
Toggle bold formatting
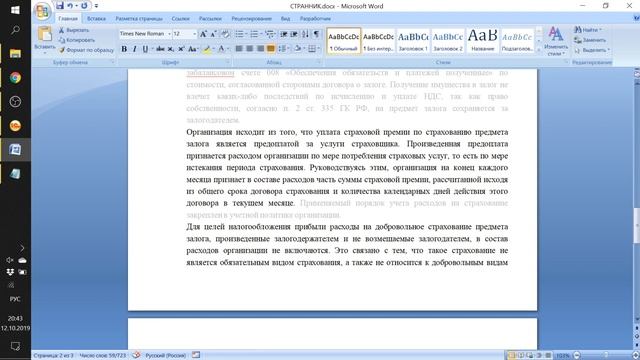[124, 49]
